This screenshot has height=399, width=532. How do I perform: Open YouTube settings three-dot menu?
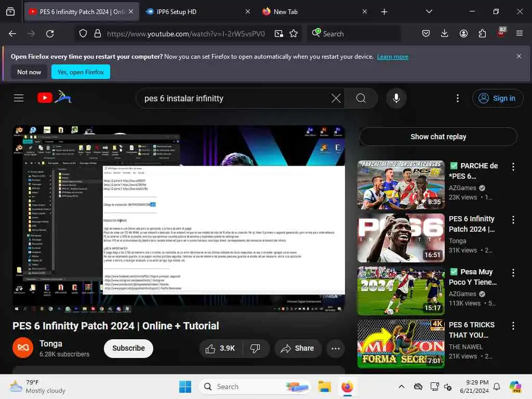458,98
